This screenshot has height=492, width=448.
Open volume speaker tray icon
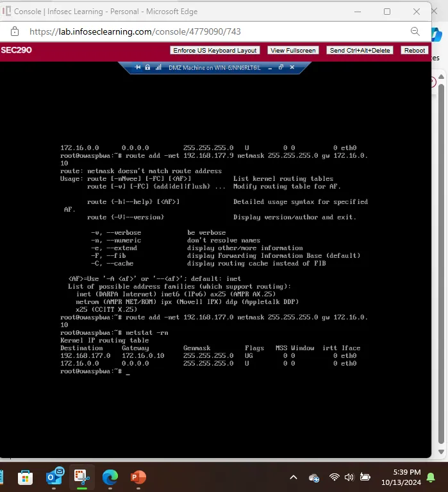click(349, 477)
